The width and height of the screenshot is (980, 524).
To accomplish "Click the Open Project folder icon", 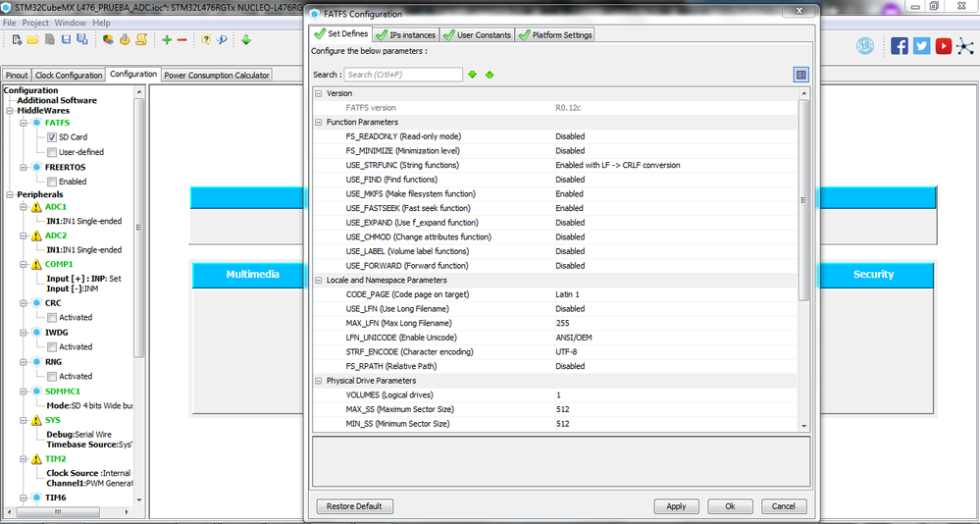I will pos(33,39).
